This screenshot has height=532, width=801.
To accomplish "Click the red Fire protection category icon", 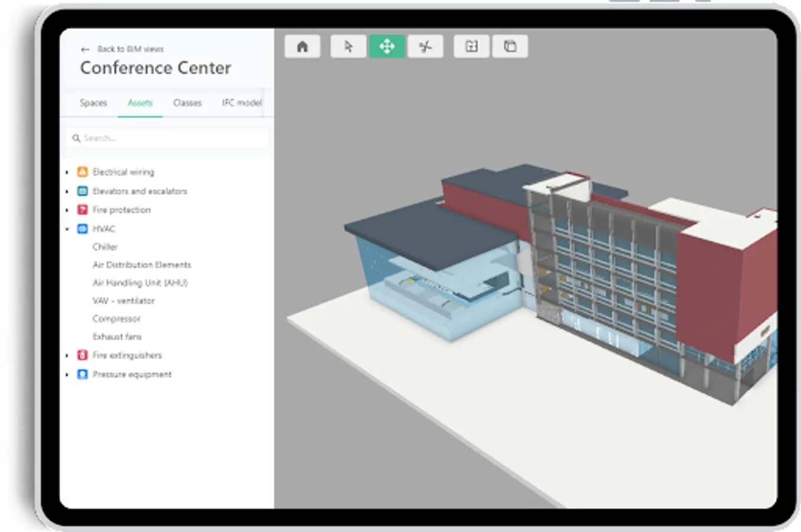I will tap(83, 210).
